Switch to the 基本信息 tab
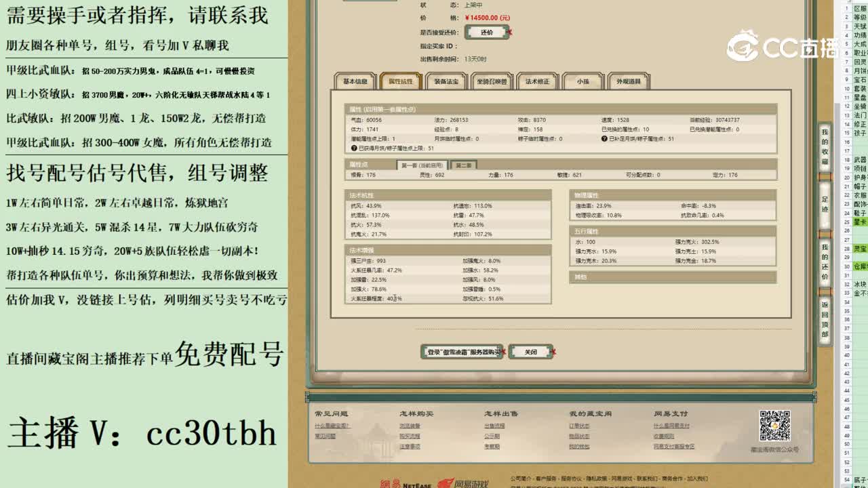 [x=355, y=81]
